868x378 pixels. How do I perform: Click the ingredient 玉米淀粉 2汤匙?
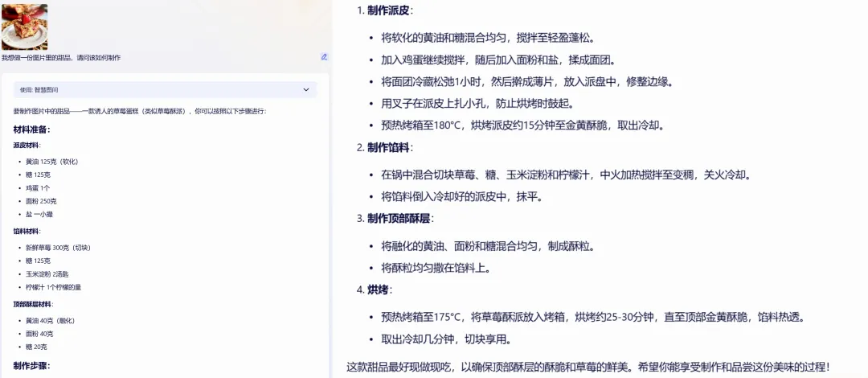[48, 273]
